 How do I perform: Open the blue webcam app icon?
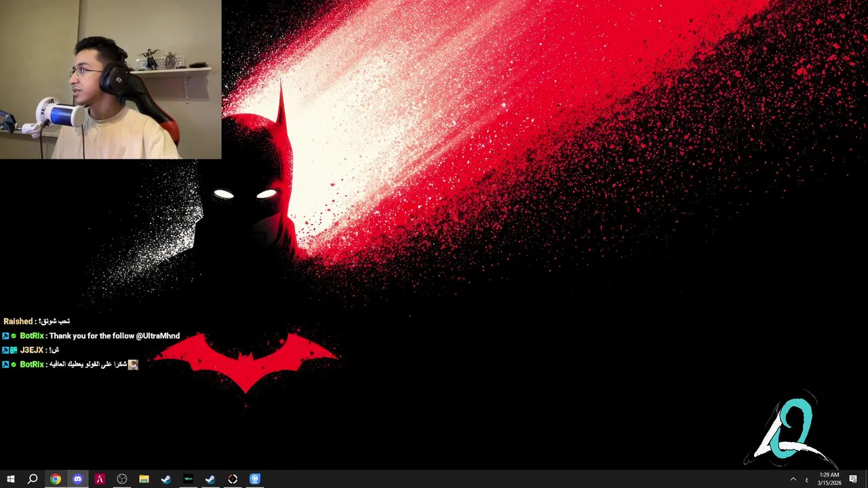pyautogui.click(x=255, y=479)
